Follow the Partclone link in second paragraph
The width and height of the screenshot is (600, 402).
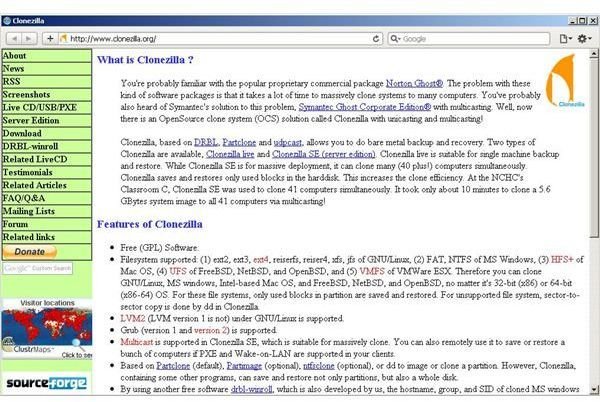[239, 143]
